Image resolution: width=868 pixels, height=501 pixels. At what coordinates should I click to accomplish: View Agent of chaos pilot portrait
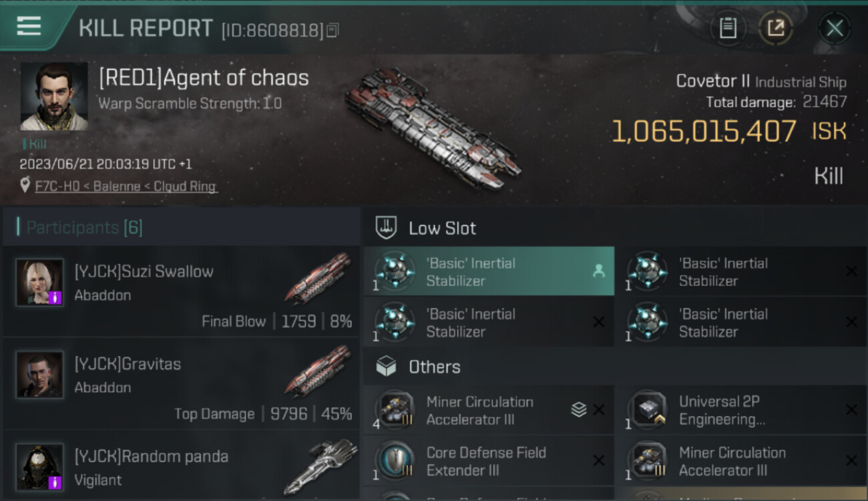pyautogui.click(x=54, y=96)
